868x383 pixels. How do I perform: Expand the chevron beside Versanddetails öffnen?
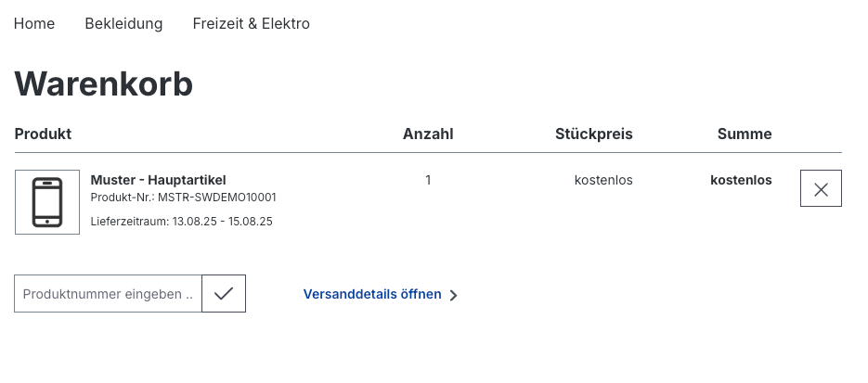[x=453, y=295]
